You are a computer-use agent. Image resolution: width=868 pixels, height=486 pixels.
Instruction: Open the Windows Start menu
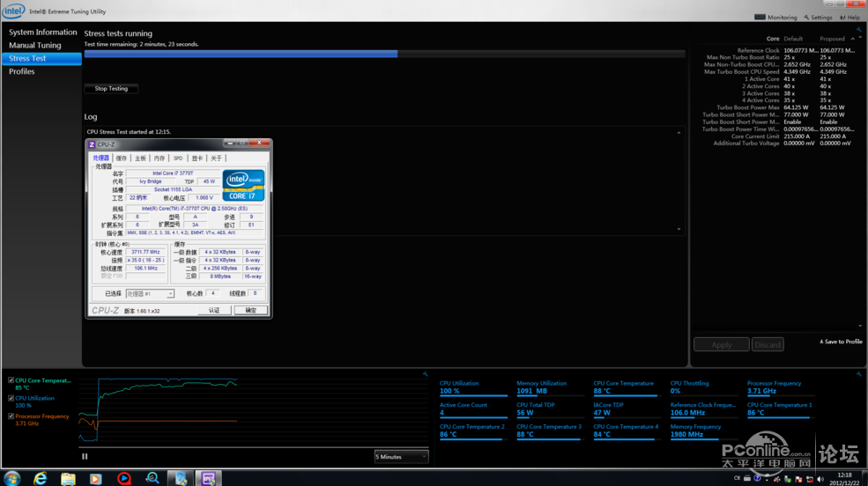(11, 478)
